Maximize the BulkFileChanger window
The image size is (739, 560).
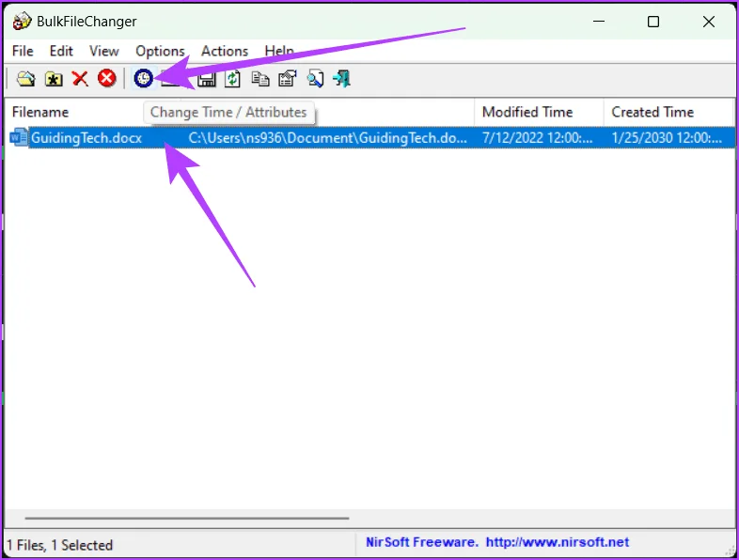click(x=653, y=22)
